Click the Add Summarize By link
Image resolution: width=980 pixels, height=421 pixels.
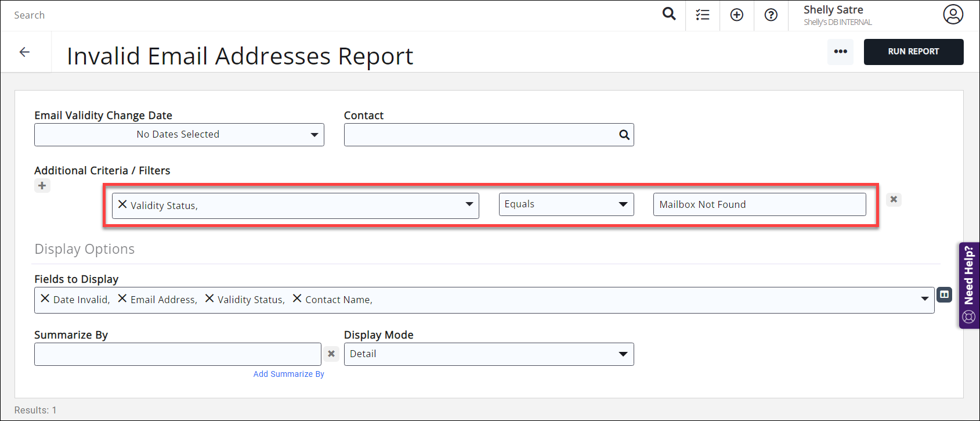pos(288,374)
